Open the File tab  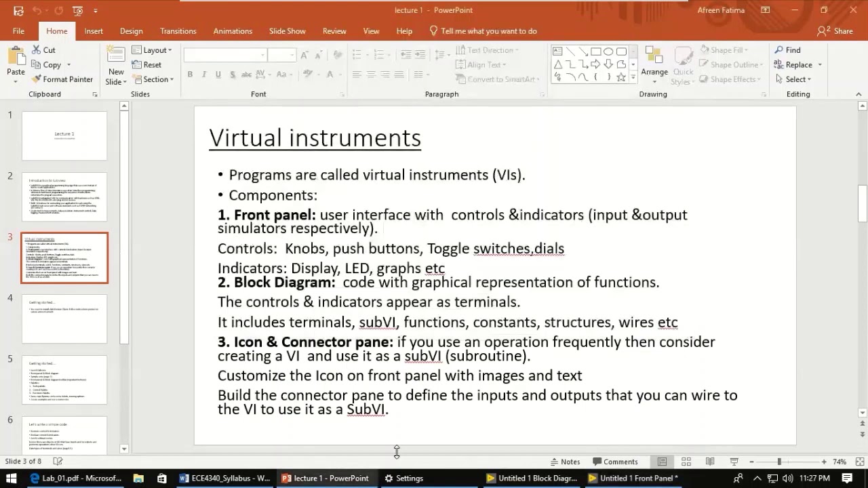18,31
